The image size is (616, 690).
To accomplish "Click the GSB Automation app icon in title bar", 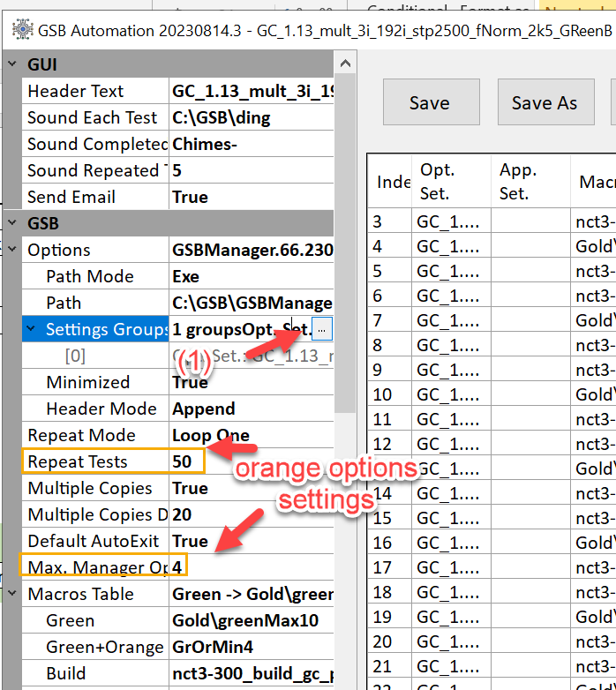I will [x=21, y=30].
